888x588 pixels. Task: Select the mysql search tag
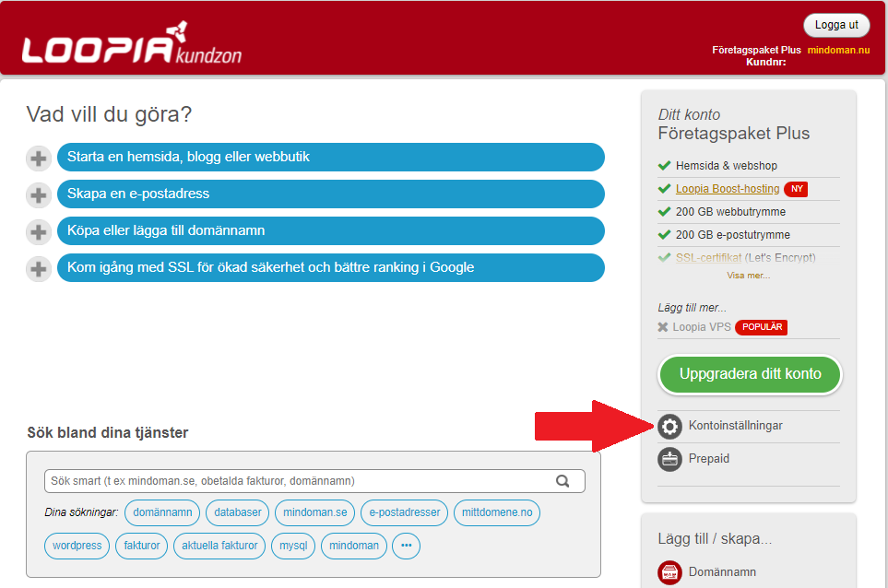pyautogui.click(x=293, y=546)
